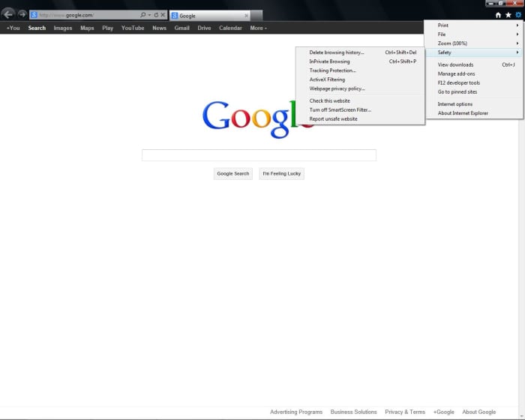Open Favorites with the star icon
The height and width of the screenshot is (420, 525).
coord(508,15)
